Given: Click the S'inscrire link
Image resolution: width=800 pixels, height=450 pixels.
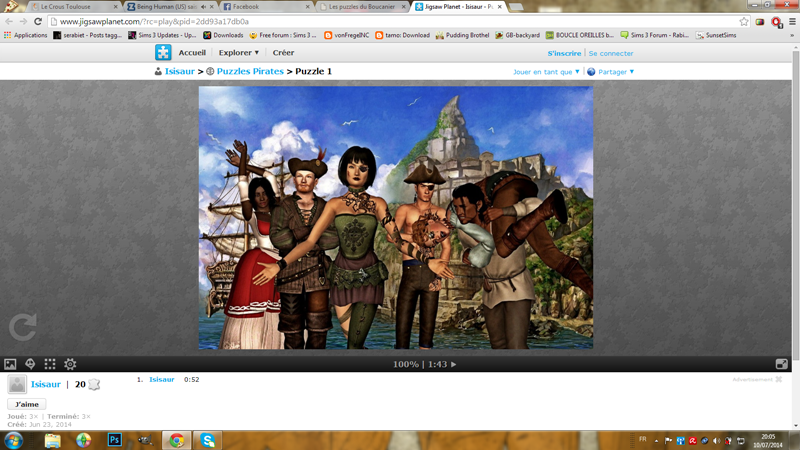Looking at the screenshot, I should pyautogui.click(x=564, y=53).
